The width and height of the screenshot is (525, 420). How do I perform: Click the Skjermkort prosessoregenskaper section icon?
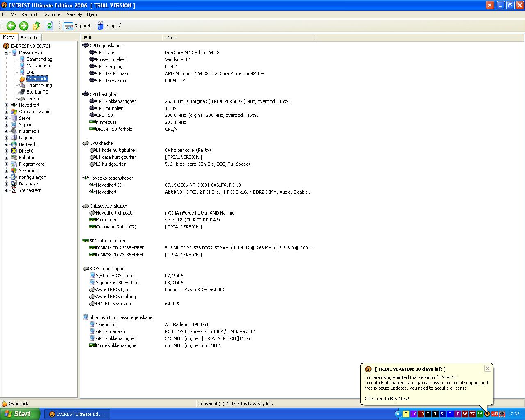[x=86, y=317]
